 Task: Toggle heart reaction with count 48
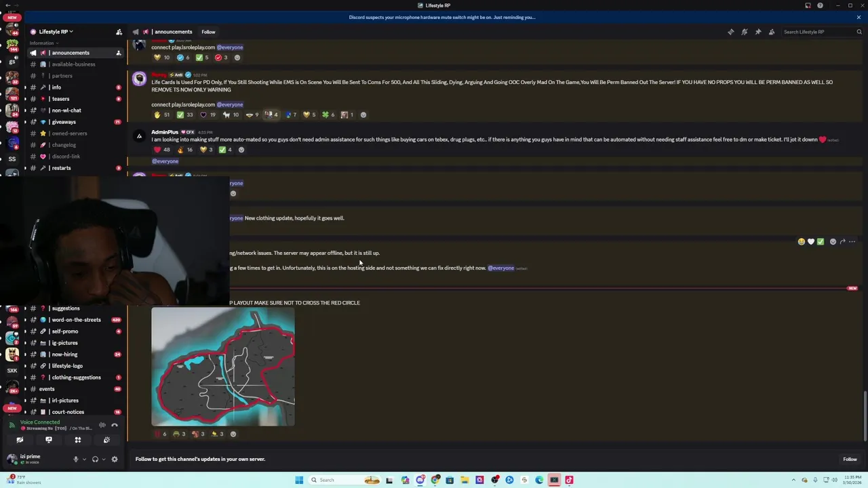coord(162,150)
